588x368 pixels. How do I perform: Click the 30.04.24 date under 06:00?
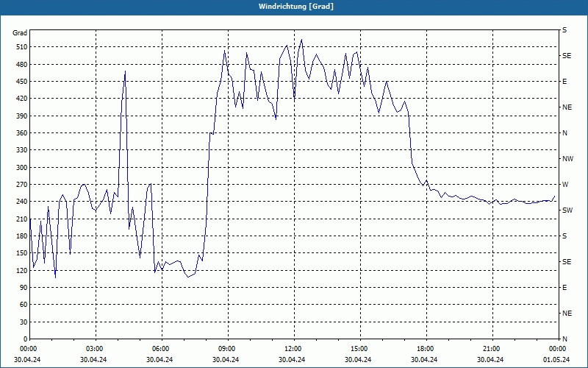159,360
